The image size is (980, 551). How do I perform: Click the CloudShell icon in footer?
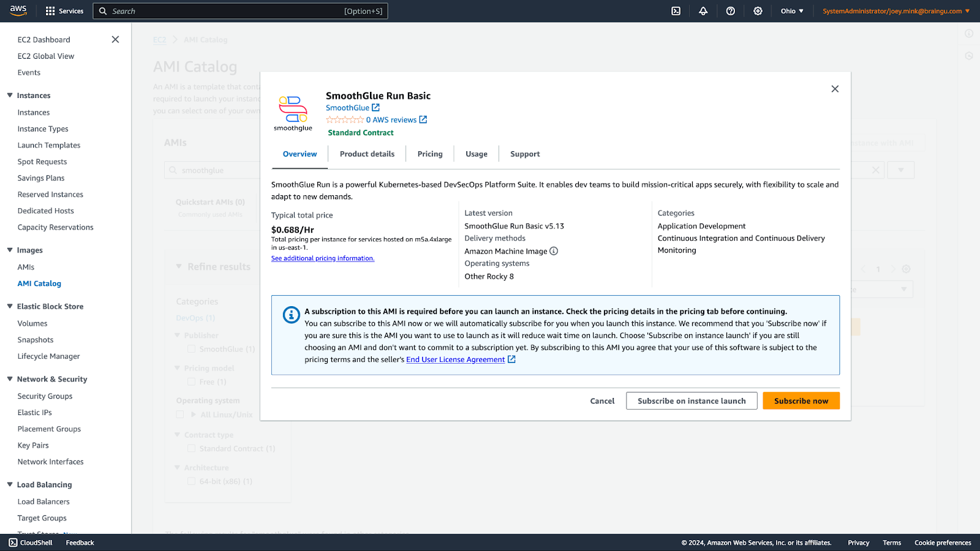click(13, 542)
